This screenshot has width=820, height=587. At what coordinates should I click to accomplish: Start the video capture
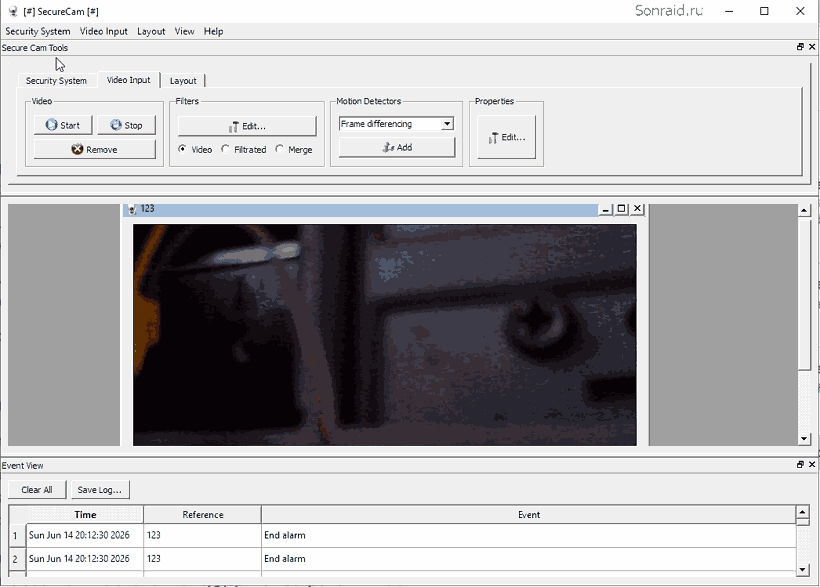(x=63, y=125)
